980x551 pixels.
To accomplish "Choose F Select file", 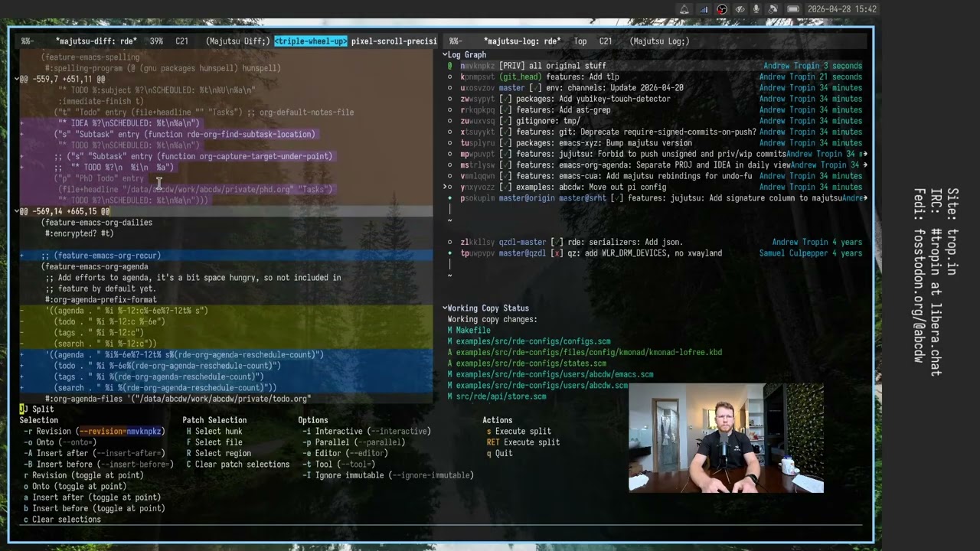I will 214,442.
